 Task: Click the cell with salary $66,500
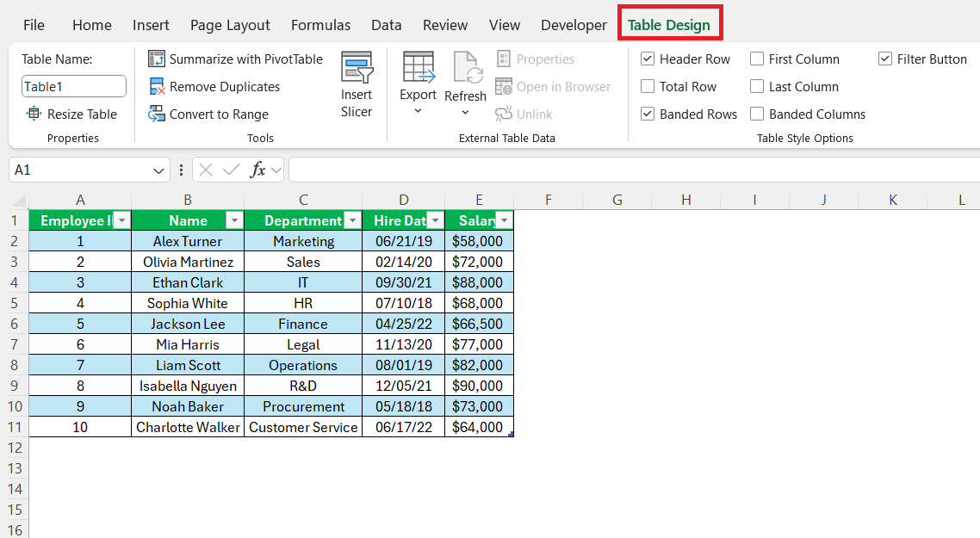pyautogui.click(x=479, y=324)
